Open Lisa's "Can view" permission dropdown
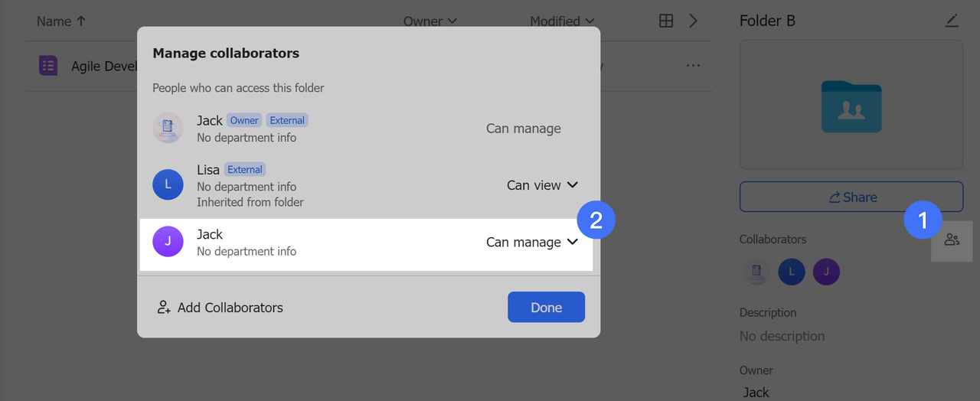 coord(542,185)
